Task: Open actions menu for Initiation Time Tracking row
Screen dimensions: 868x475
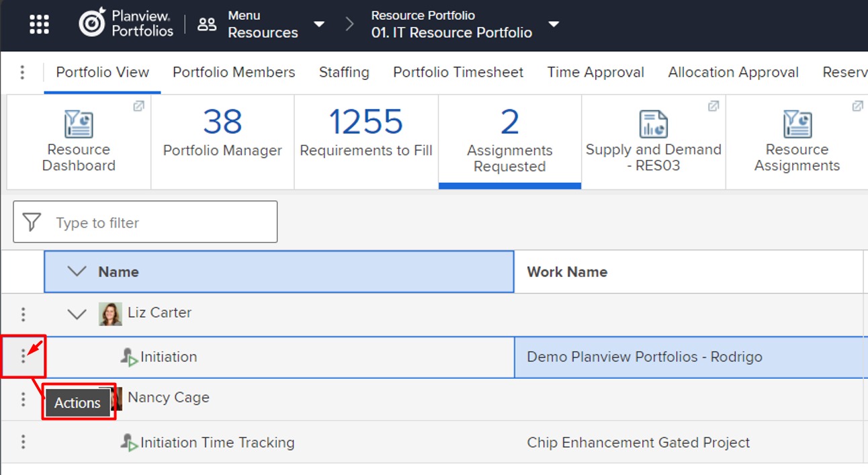Action: coord(23,441)
